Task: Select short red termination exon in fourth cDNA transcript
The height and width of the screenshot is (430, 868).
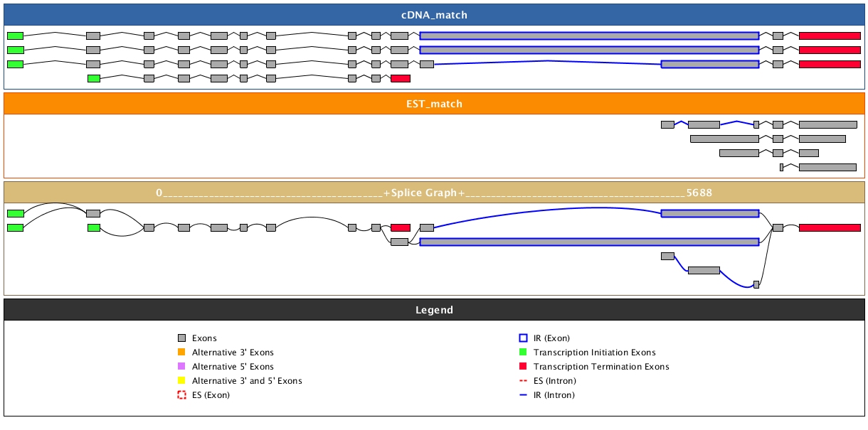Action: (x=401, y=78)
